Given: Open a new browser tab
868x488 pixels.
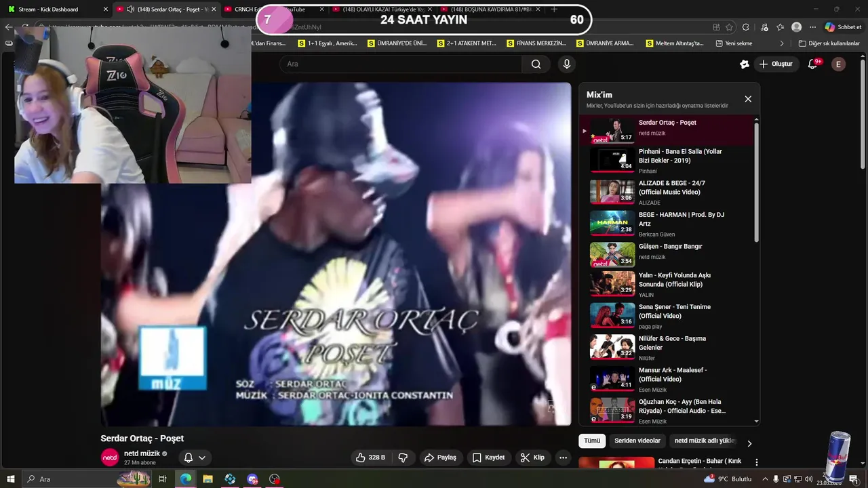Looking at the screenshot, I should tap(554, 9).
